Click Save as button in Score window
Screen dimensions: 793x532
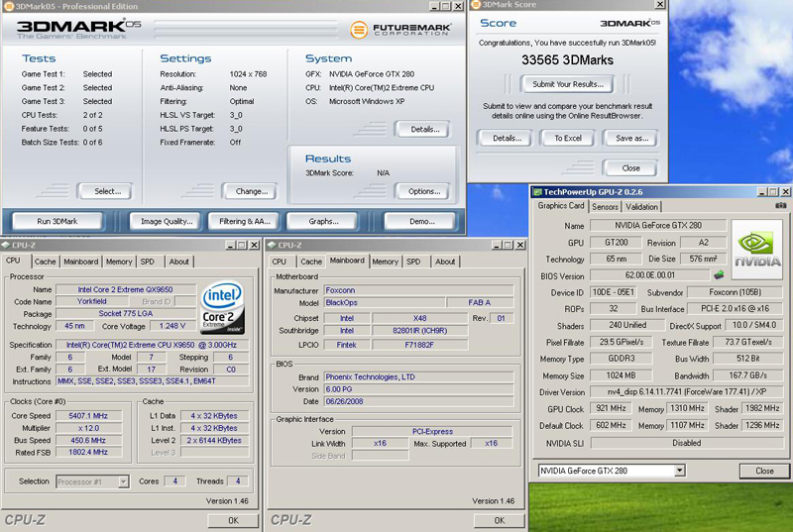point(631,138)
